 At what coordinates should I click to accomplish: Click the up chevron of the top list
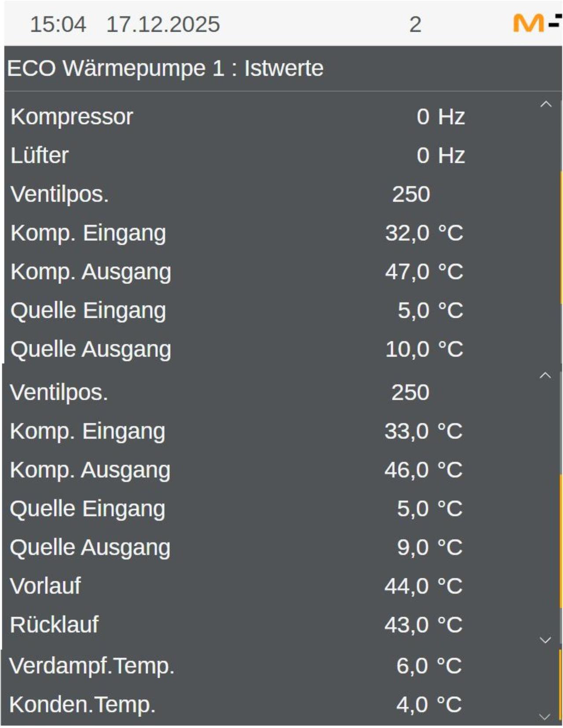click(547, 104)
